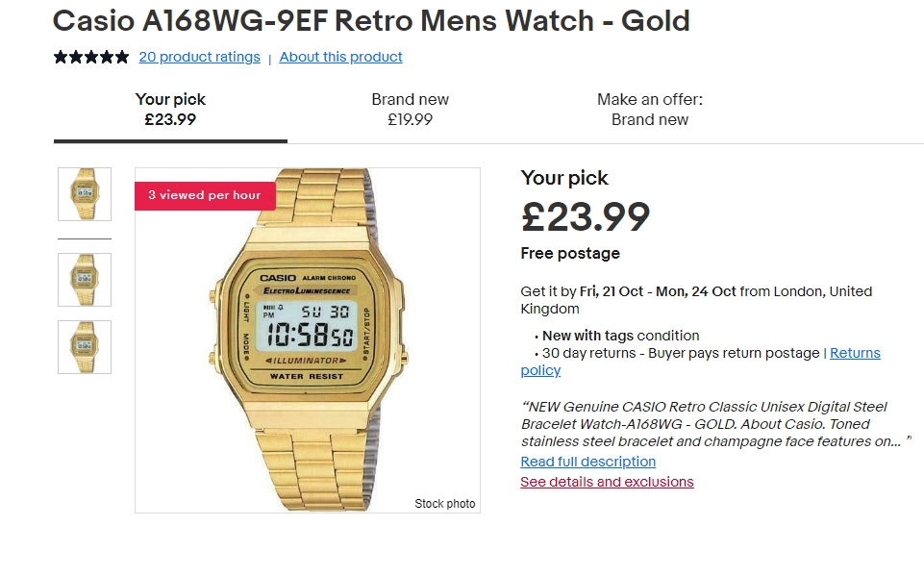Click the £23.99 price text
This screenshot has width=924, height=576.
click(585, 216)
